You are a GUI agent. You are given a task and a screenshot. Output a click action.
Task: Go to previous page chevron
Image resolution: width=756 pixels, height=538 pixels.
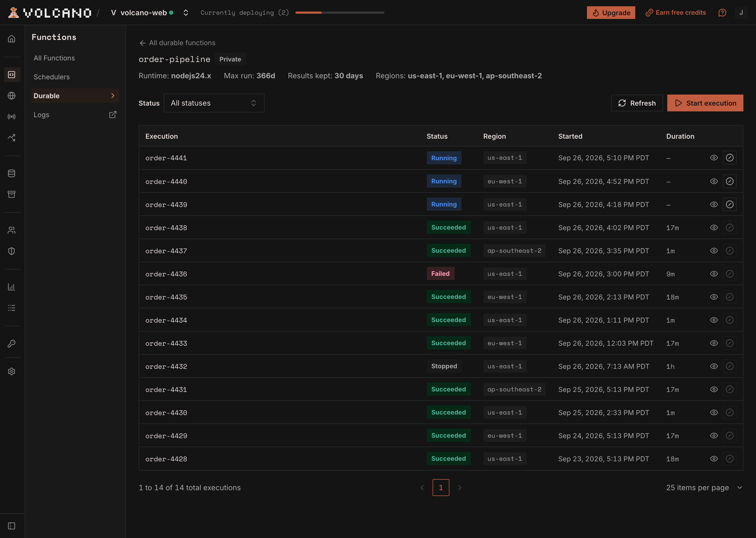(422, 488)
